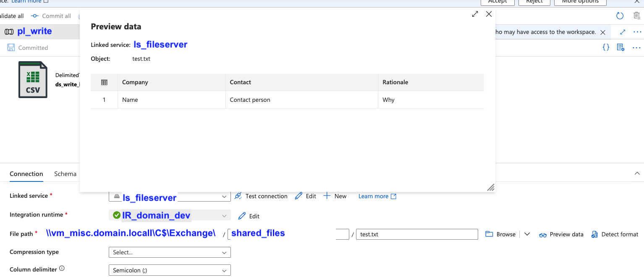Click Detect format button

tap(615, 234)
